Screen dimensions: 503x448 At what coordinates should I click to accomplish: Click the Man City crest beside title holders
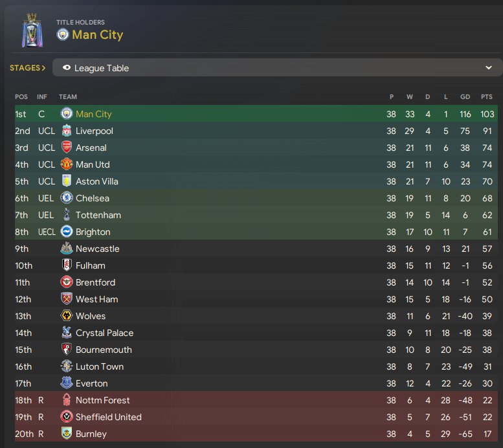tap(63, 35)
